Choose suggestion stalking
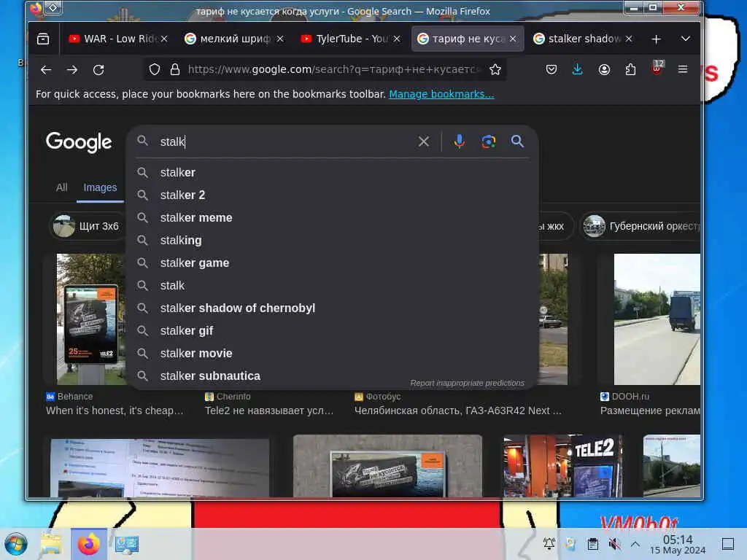The height and width of the screenshot is (560, 747). 332,240
